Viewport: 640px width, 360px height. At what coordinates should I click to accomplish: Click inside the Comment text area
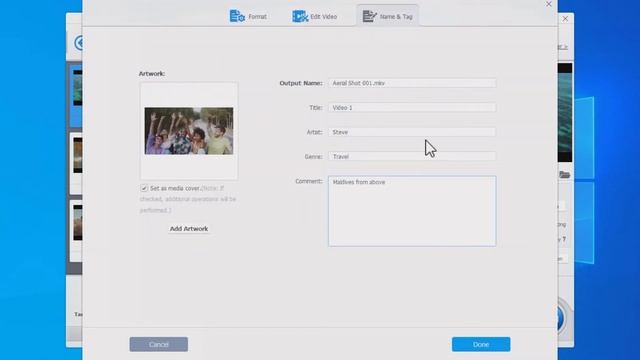(x=412, y=211)
